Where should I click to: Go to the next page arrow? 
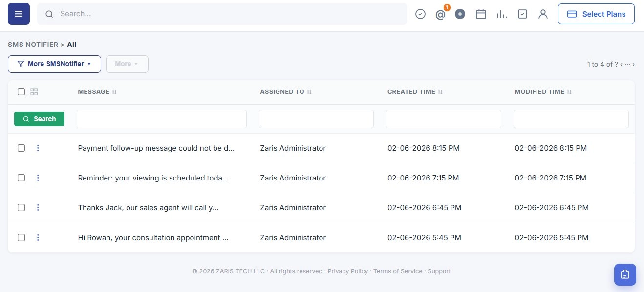[633, 64]
